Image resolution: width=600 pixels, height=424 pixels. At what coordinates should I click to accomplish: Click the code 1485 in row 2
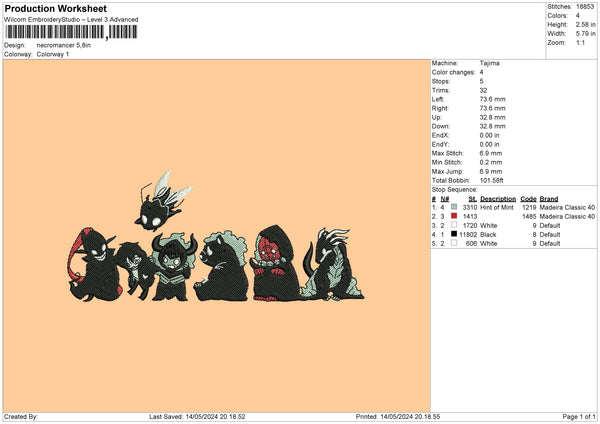pyautogui.click(x=529, y=217)
